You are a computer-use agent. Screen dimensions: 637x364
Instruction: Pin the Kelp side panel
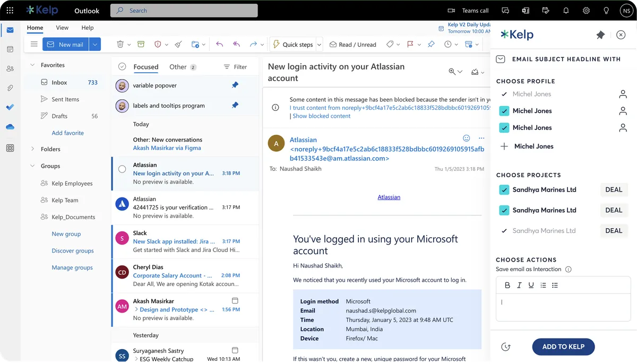pyautogui.click(x=600, y=35)
